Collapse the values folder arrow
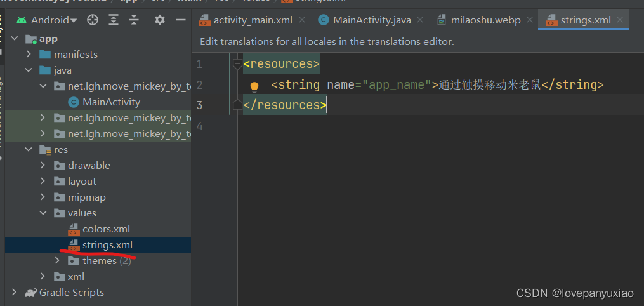Image resolution: width=644 pixels, height=306 pixels. click(43, 213)
